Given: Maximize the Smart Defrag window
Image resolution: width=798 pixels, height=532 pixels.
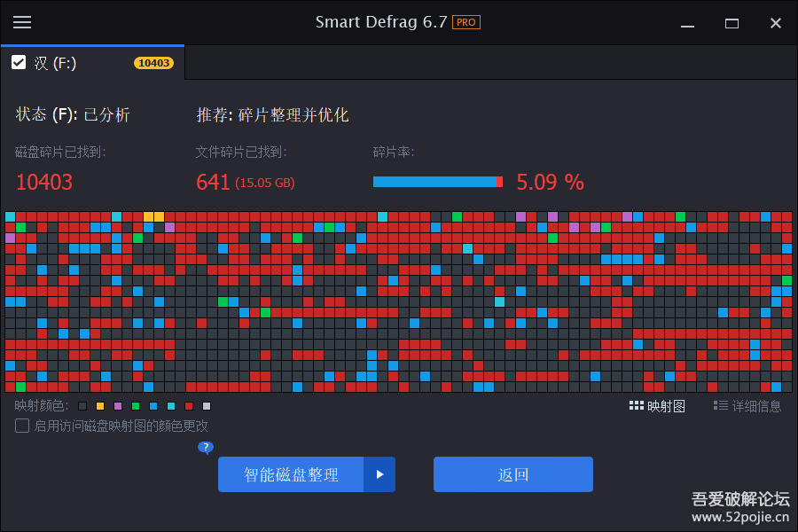Looking at the screenshot, I should [731, 23].
